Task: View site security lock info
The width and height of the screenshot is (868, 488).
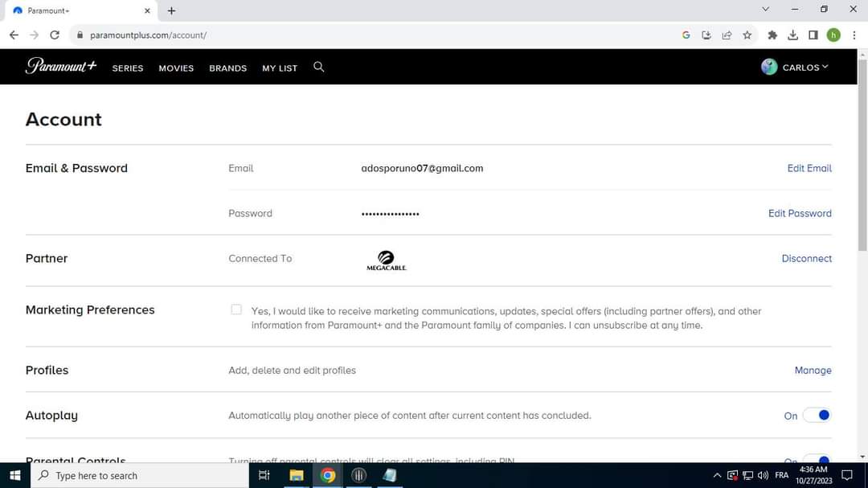Action: tap(80, 35)
